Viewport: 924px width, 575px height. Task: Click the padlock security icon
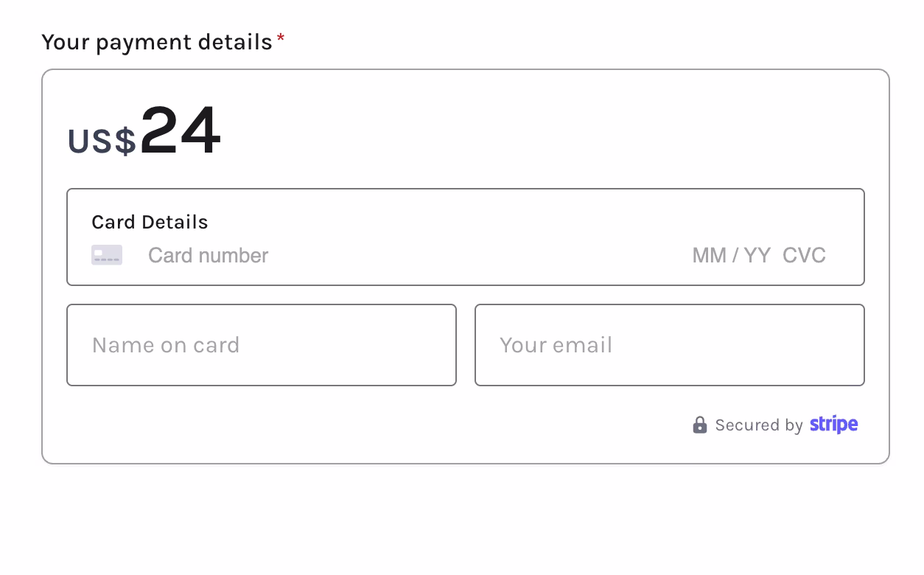coord(699,425)
